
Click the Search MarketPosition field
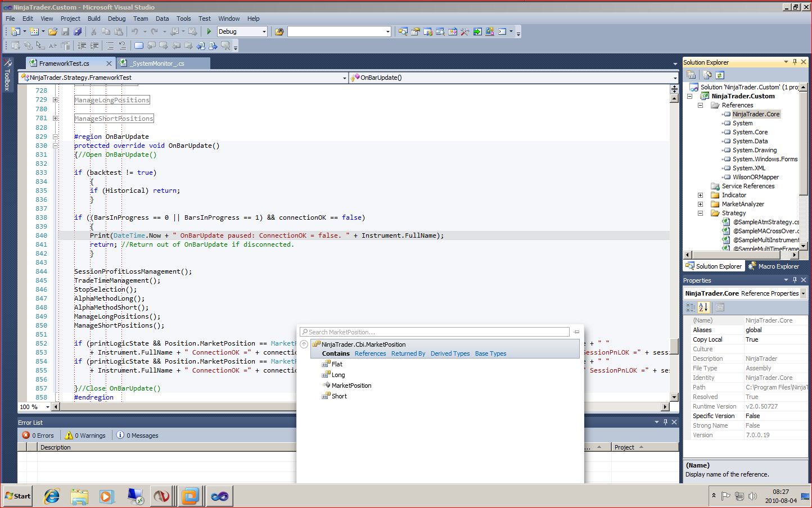tap(435, 332)
